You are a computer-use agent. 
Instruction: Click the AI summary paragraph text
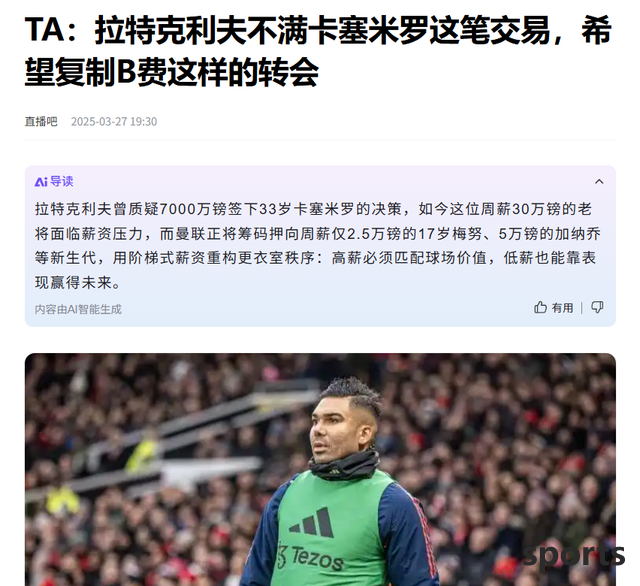pos(318,246)
